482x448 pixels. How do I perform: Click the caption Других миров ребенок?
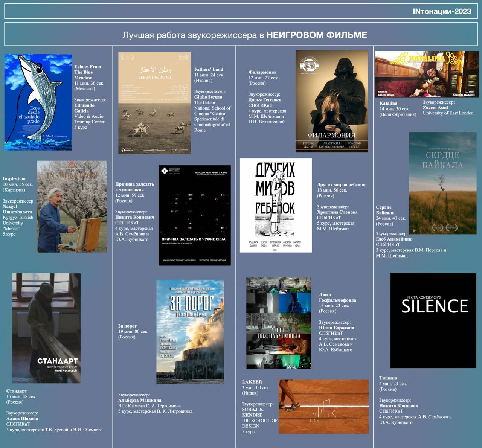[x=341, y=185]
